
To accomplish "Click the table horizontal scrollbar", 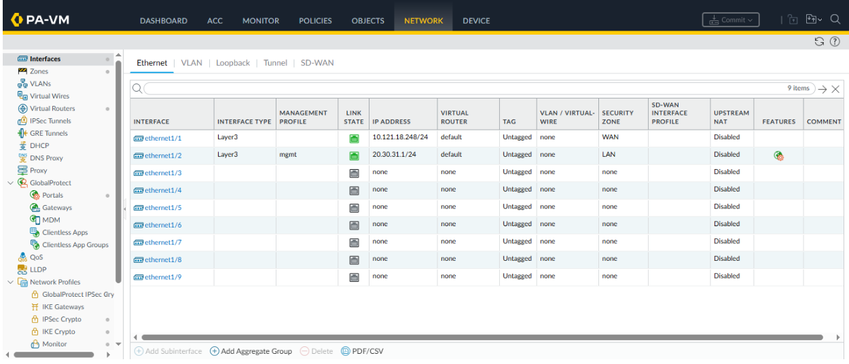I will (x=482, y=337).
